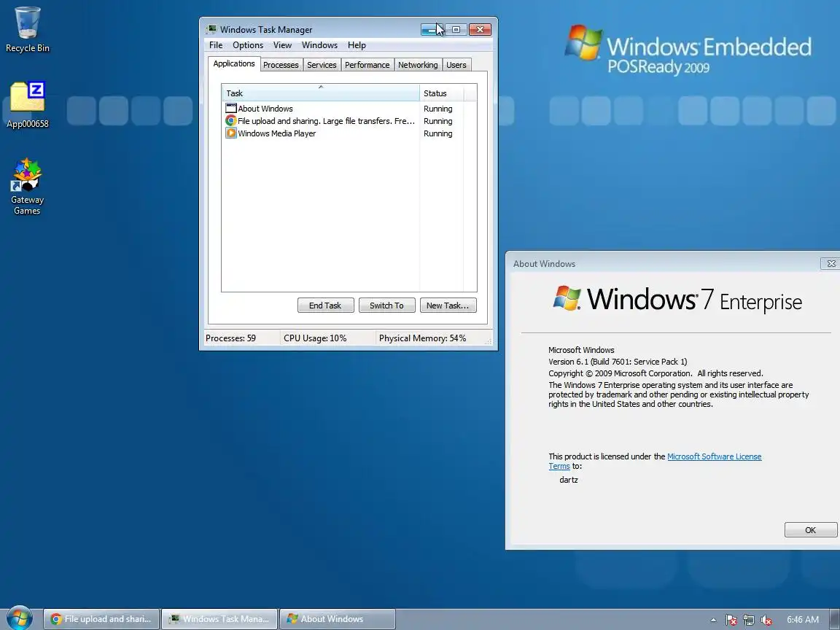Screen dimensions: 840x630
Task: Switch to the Performance tab
Action: [367, 65]
